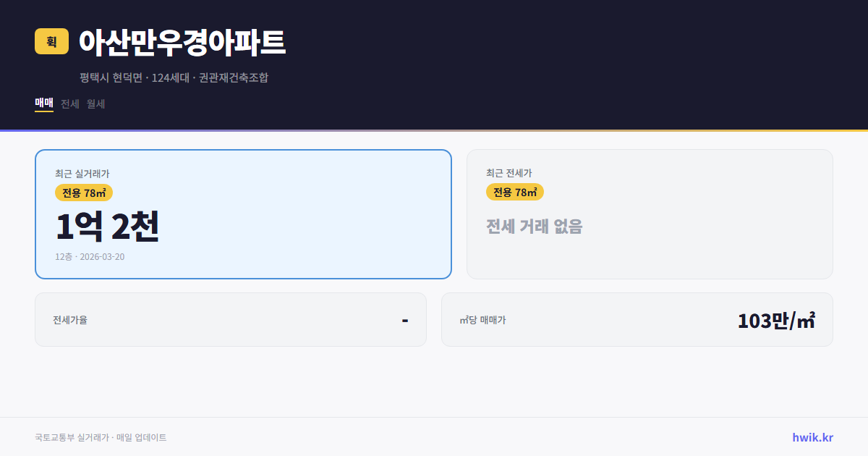Click the 전용 78㎡ badge on the 전세 card
This screenshot has height=456, width=868.
click(515, 192)
